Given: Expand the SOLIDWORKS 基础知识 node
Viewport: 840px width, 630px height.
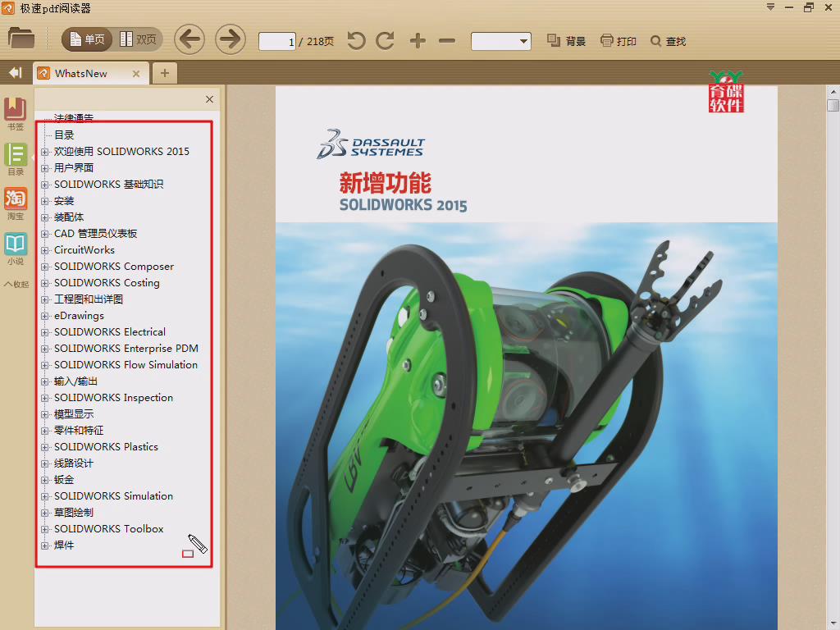Looking at the screenshot, I should click(x=45, y=185).
